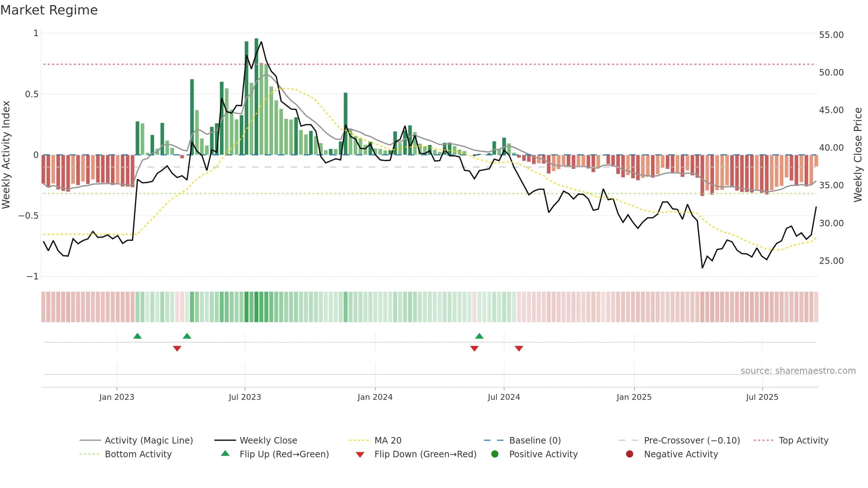Image resolution: width=868 pixels, height=488 pixels.
Task: Click the −0.5 tick on the activity axis
Action: 29,216
